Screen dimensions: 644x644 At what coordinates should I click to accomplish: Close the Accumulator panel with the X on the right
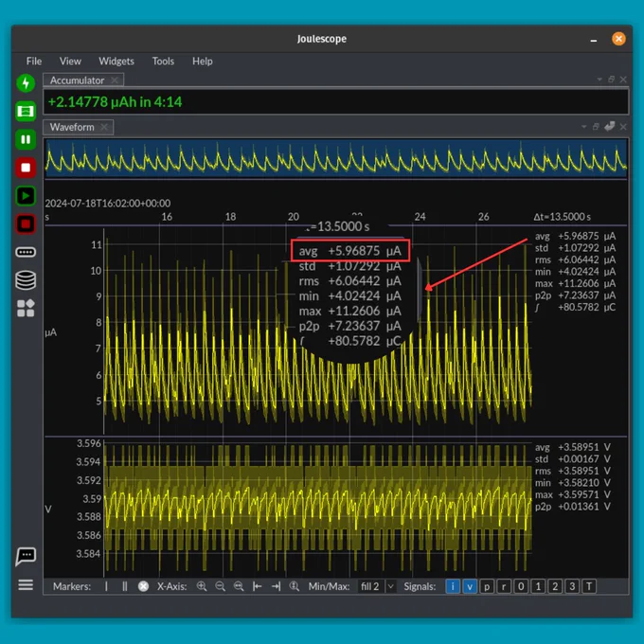coord(623,80)
